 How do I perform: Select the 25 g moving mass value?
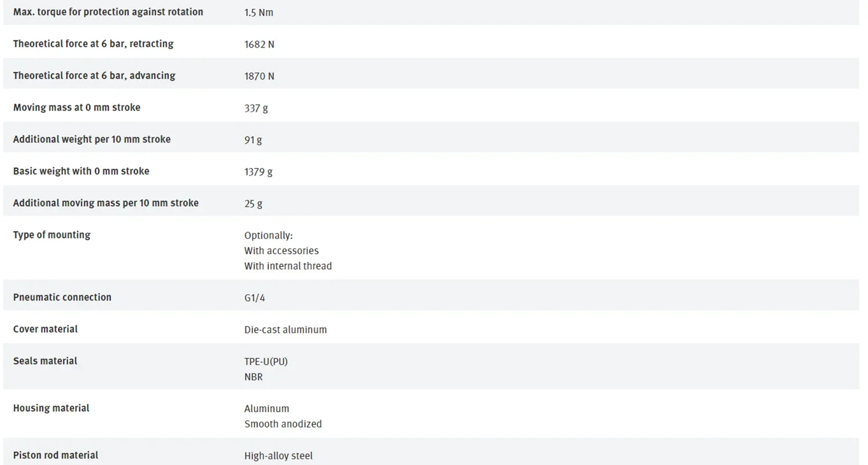coord(253,204)
